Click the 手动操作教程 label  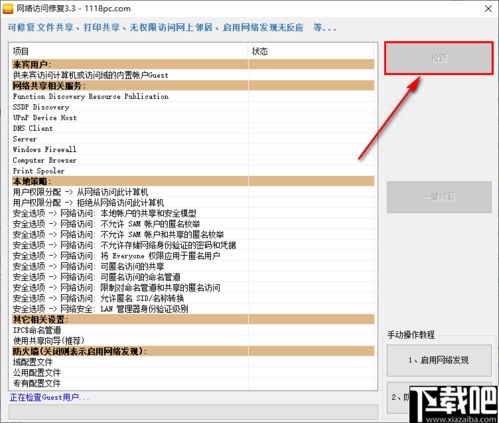[411, 335]
